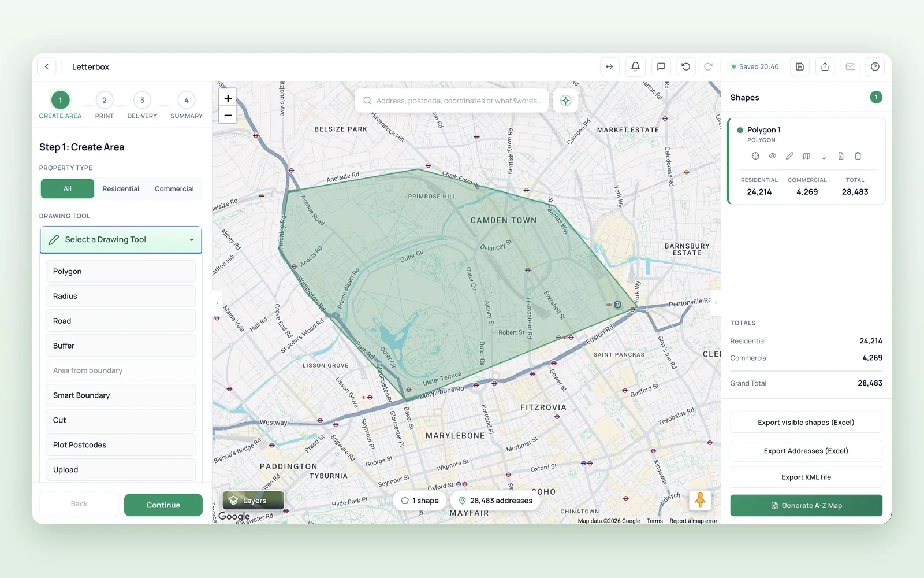Click the arrow-right toggle panel icon
Viewport: 924px width, 578px height.
tap(610, 66)
